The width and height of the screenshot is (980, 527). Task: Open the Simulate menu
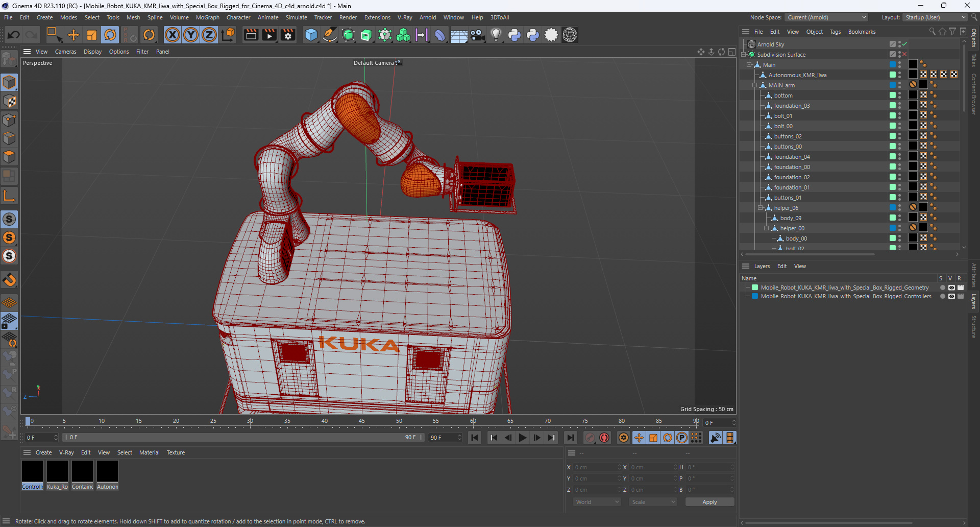296,17
